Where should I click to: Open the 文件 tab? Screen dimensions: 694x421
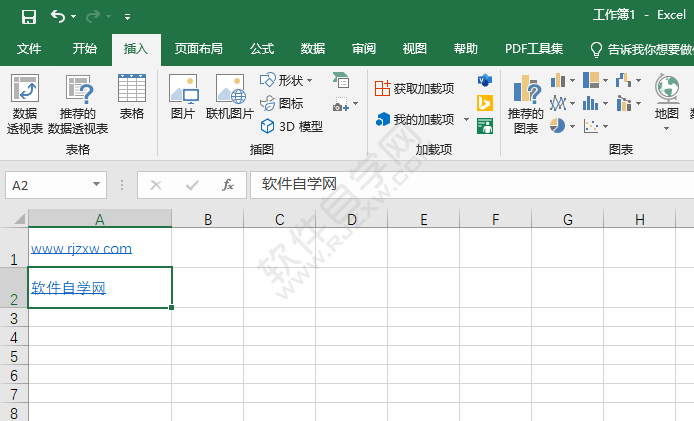point(29,49)
